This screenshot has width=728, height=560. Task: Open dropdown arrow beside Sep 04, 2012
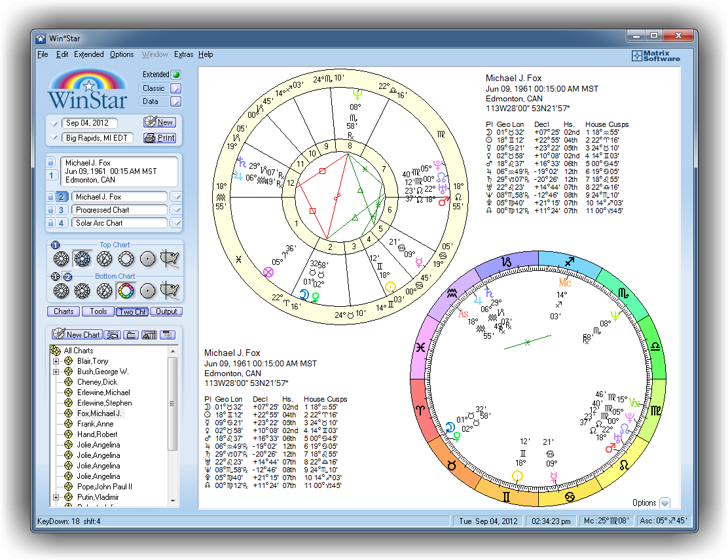click(54, 123)
